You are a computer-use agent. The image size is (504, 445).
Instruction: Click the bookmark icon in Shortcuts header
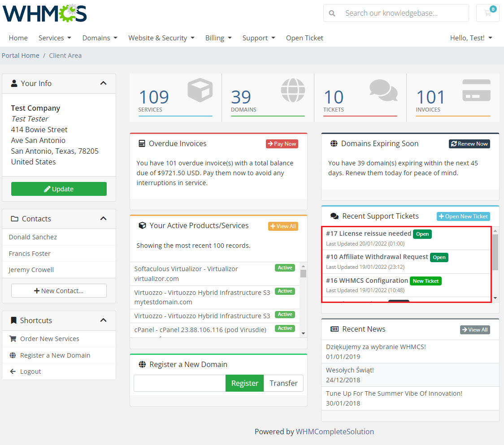pos(13,320)
